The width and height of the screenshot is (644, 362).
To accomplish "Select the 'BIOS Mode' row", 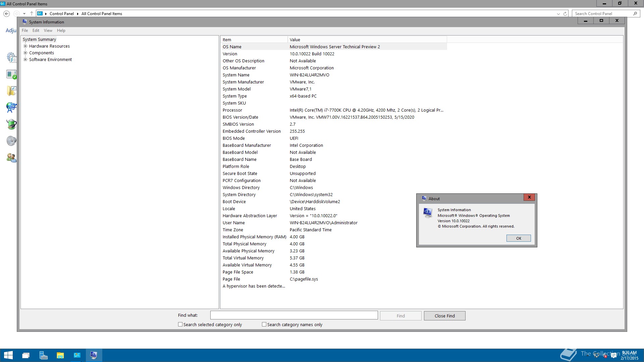I will [x=334, y=138].
